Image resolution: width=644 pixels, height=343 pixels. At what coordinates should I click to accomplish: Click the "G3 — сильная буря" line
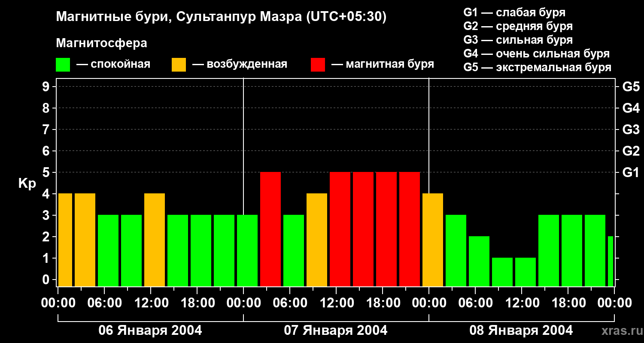click(518, 40)
